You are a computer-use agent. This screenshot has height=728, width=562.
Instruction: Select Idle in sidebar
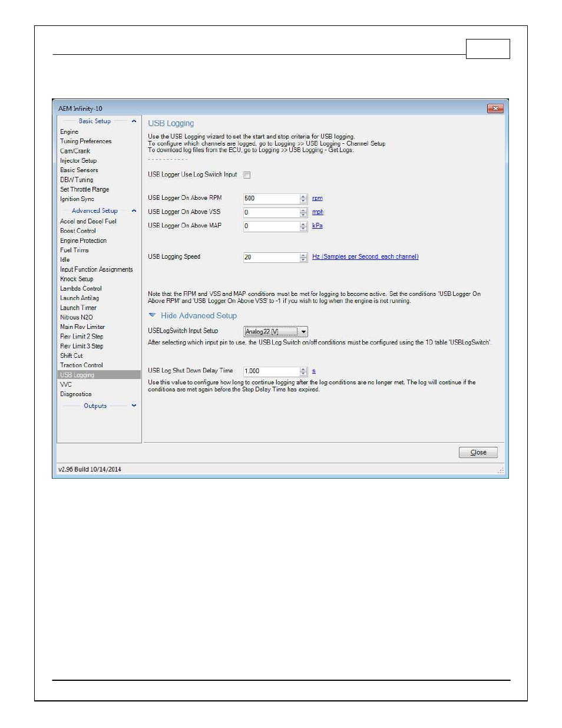[65, 260]
